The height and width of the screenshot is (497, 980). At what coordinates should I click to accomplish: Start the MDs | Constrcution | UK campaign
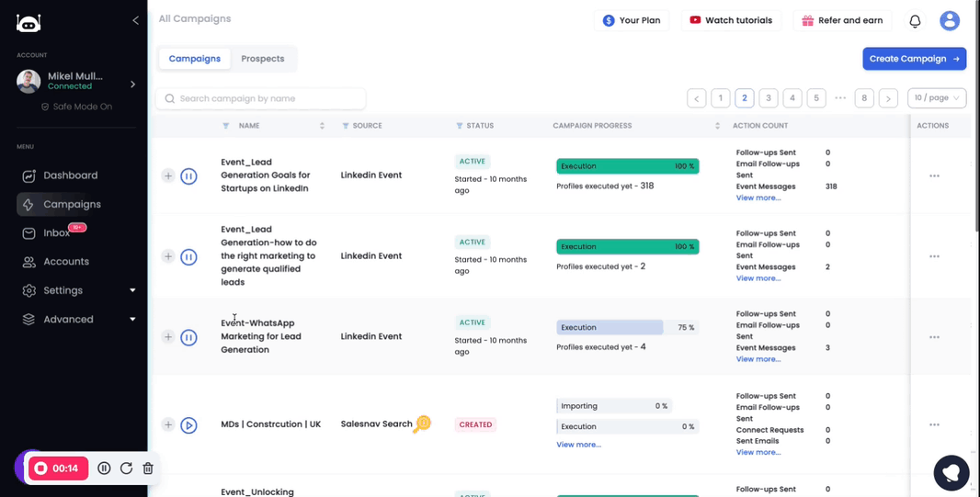point(188,425)
